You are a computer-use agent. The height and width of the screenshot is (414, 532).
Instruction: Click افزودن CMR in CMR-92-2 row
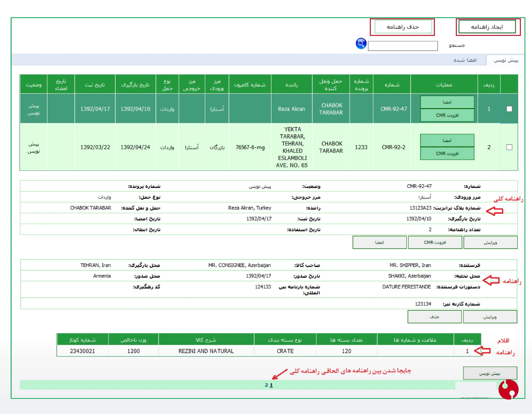(447, 153)
